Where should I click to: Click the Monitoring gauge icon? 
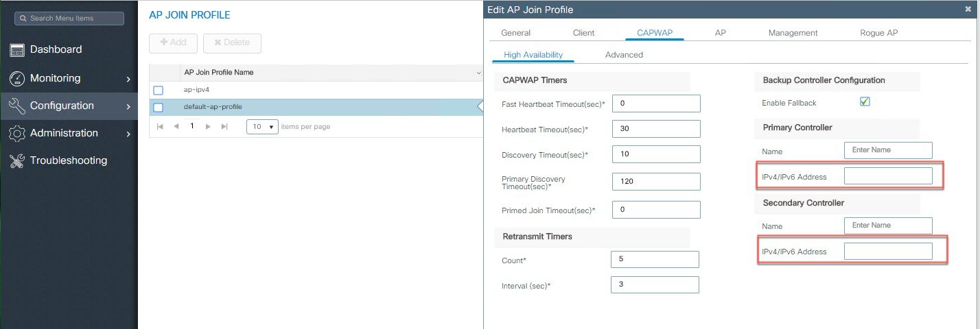17,78
